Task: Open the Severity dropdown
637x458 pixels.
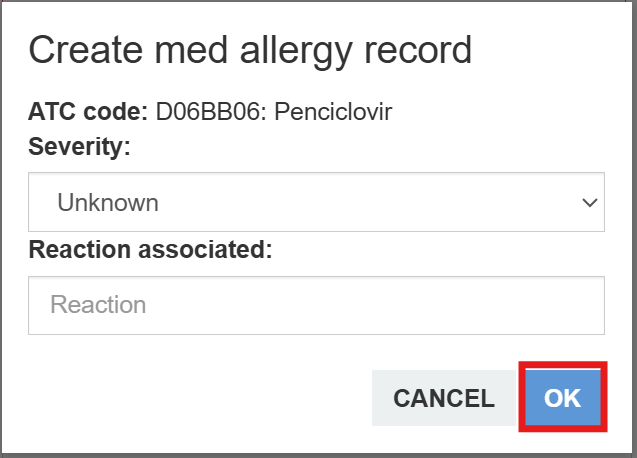Action: 316,203
